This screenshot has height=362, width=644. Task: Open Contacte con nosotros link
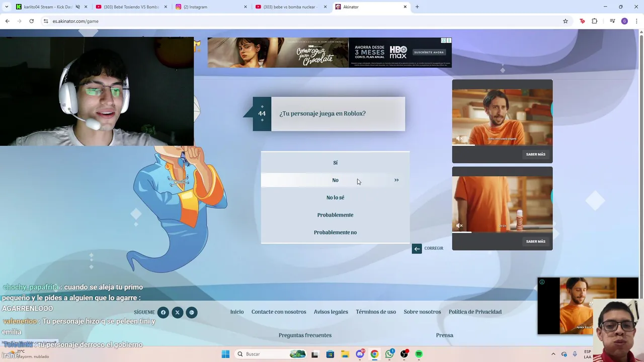279,312
